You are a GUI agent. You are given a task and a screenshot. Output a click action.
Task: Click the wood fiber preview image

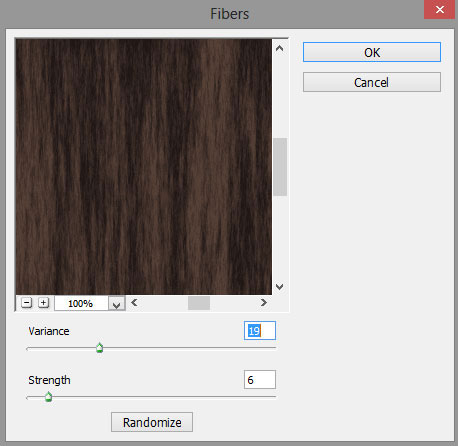(144, 167)
